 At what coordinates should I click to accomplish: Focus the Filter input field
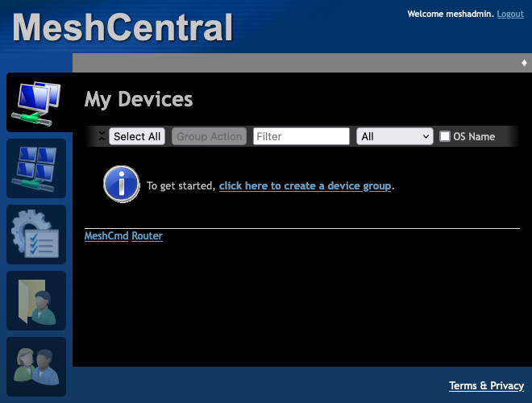(x=301, y=136)
